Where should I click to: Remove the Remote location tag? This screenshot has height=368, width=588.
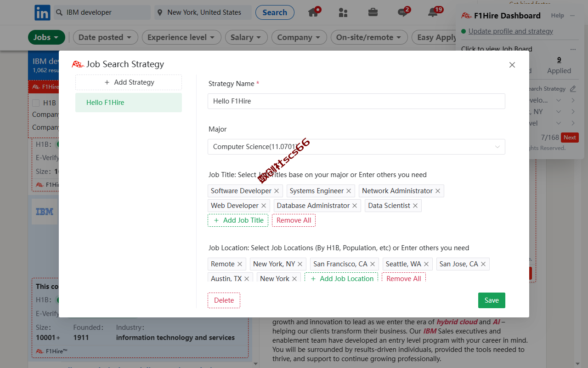240,264
